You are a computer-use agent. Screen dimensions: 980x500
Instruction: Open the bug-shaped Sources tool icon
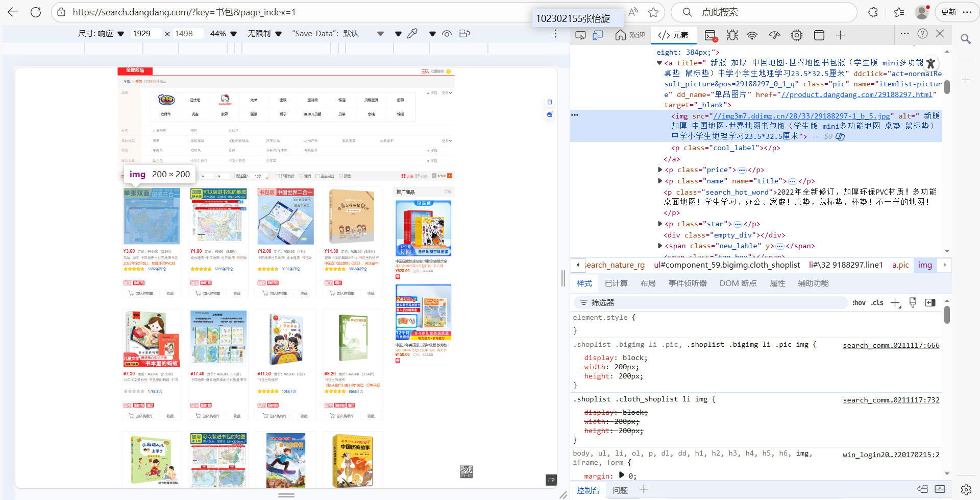tap(732, 35)
